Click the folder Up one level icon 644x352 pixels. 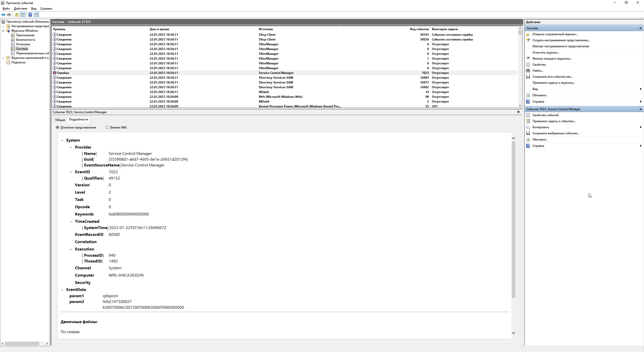[17, 15]
